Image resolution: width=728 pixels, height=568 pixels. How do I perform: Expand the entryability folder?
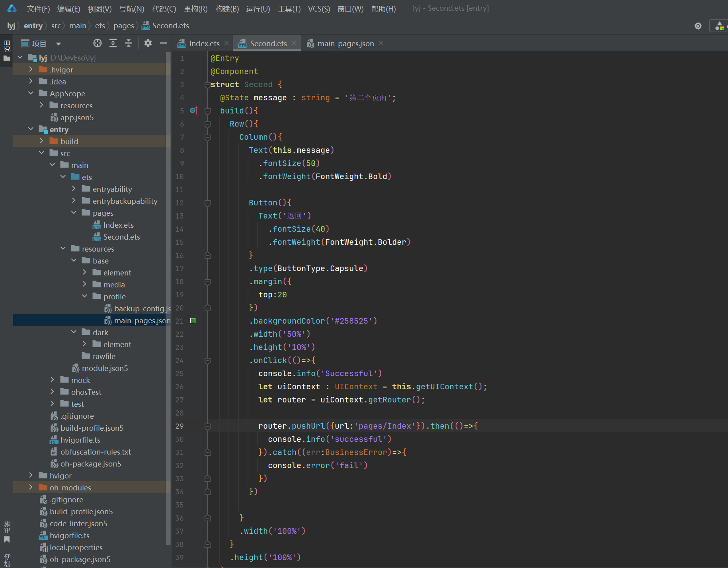74,189
